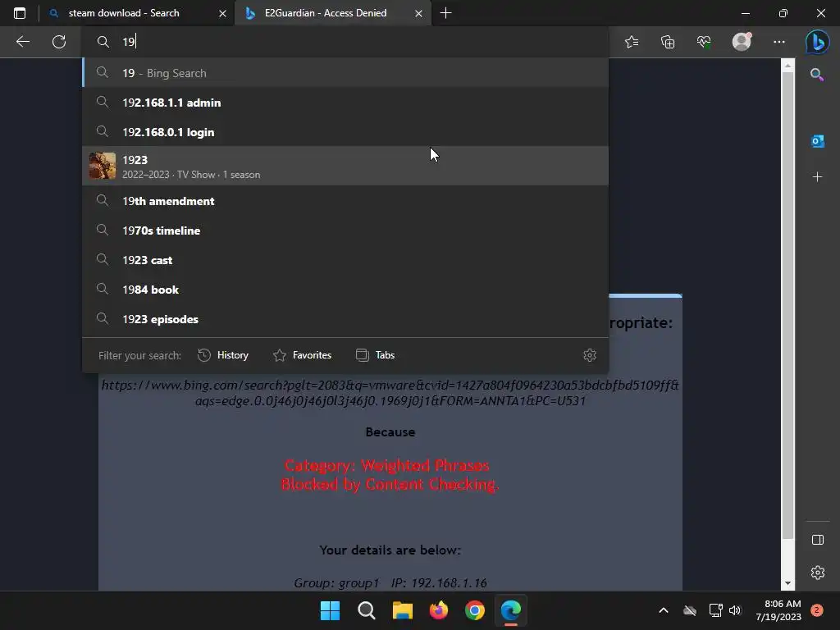Click Microsoft Edge taskbar icon
Viewport: 840px width, 630px height.
(x=511, y=610)
